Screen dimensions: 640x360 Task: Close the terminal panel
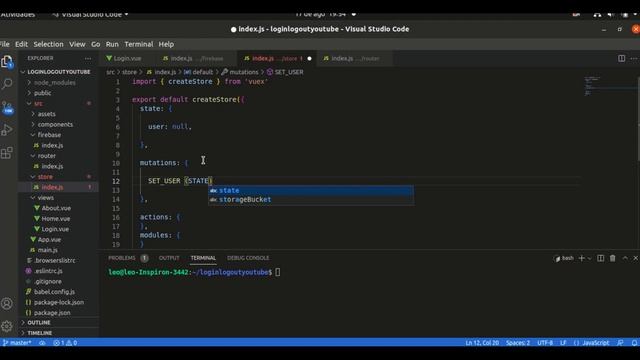tap(636, 258)
